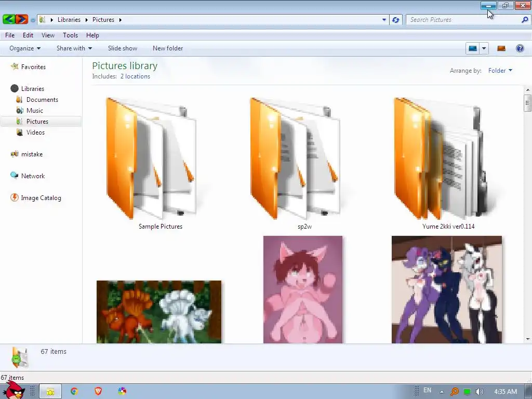Open the colorful pinwheel app on taskbar
Viewport: 532px width, 399px height.
point(122,392)
